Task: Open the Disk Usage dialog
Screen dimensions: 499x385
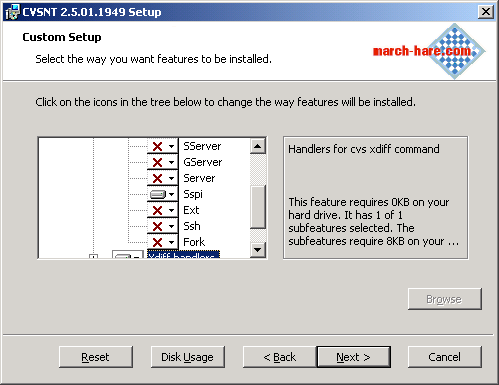Action: pyautogui.click(x=188, y=357)
